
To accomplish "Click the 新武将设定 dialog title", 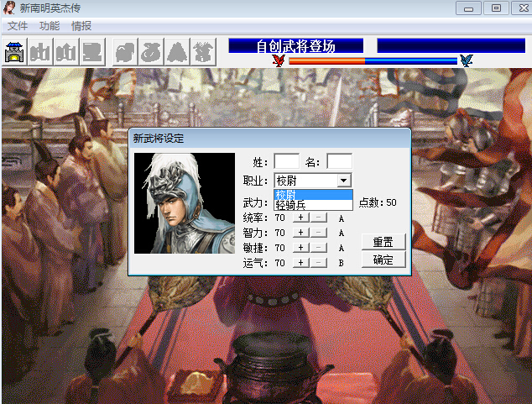I will coord(159,139).
